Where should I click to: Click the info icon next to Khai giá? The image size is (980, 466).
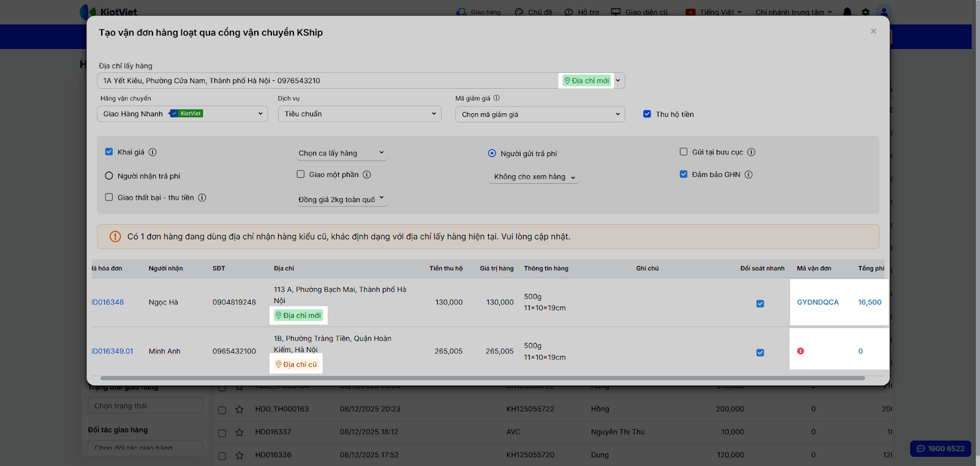coord(153,152)
